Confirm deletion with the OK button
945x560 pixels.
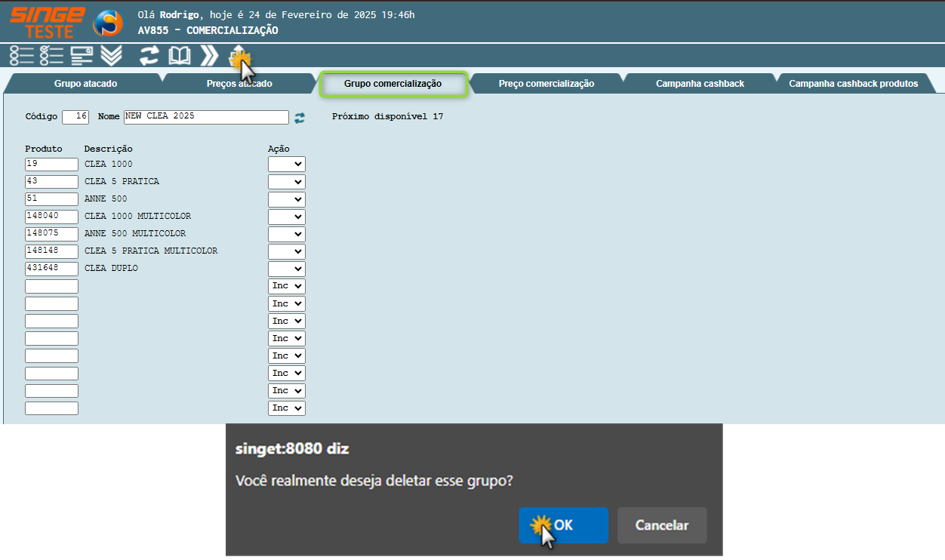click(563, 525)
